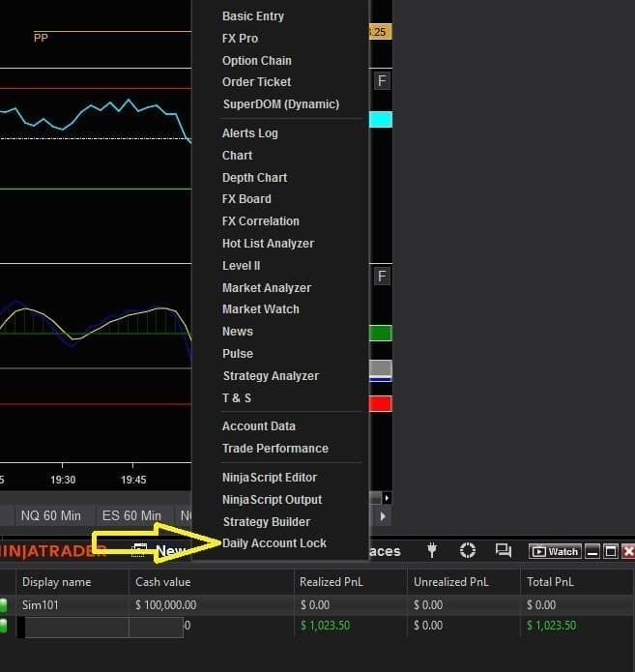Click the connection plug icon

(x=432, y=551)
